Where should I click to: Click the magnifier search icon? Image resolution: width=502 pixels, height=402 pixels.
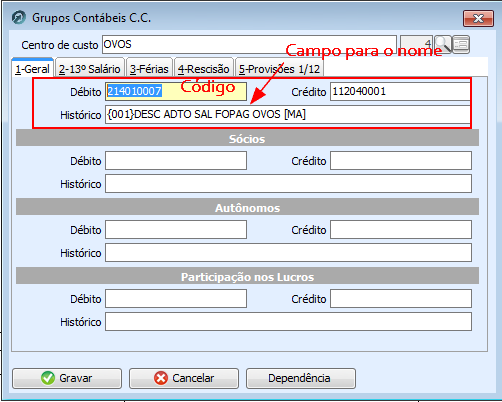tap(443, 44)
